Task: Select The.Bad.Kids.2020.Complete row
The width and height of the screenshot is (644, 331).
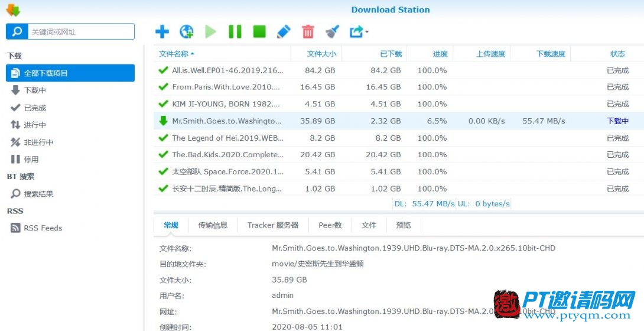Action: click(399, 155)
